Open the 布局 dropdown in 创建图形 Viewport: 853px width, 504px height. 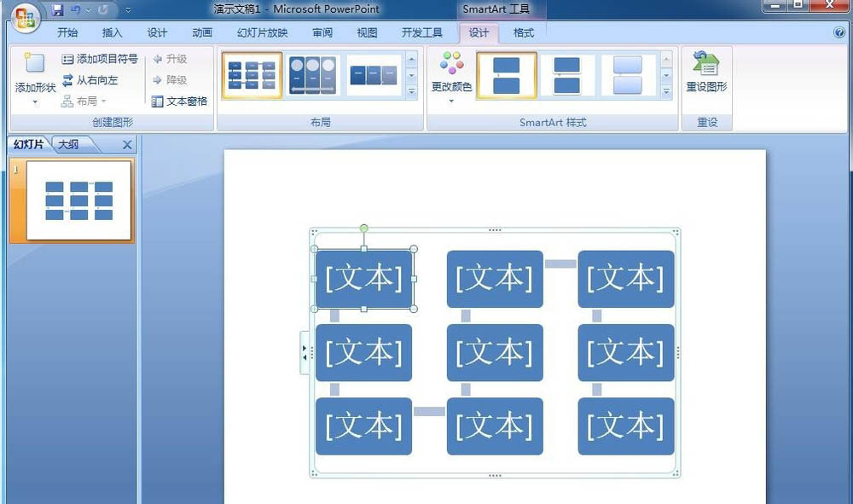click(84, 101)
